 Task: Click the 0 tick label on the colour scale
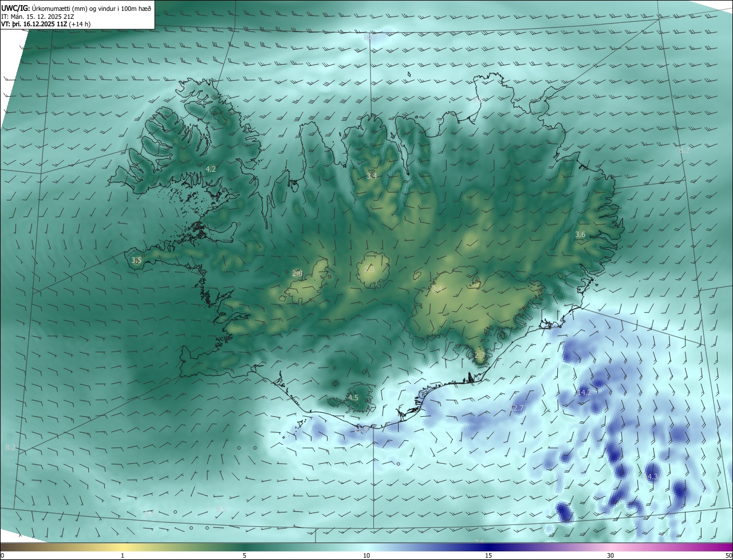pos(2,555)
